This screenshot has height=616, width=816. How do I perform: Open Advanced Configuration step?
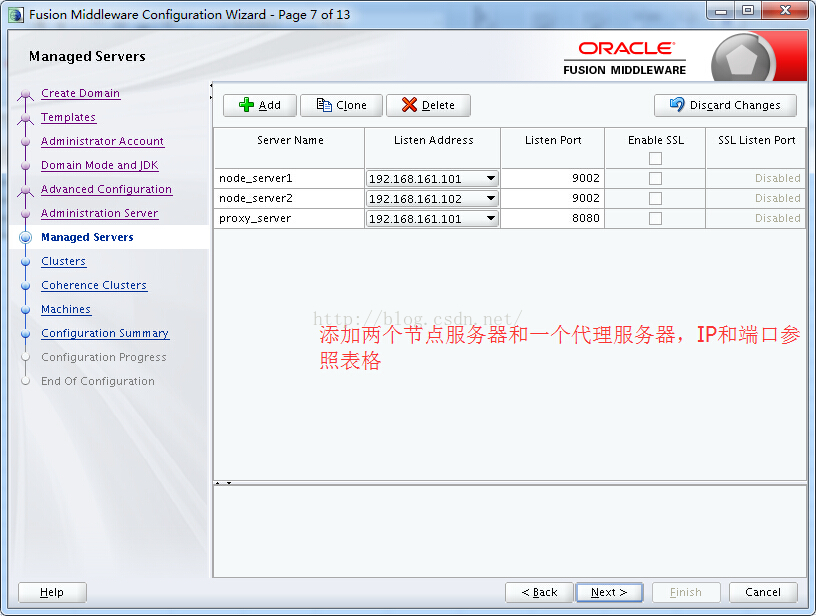coord(106,189)
